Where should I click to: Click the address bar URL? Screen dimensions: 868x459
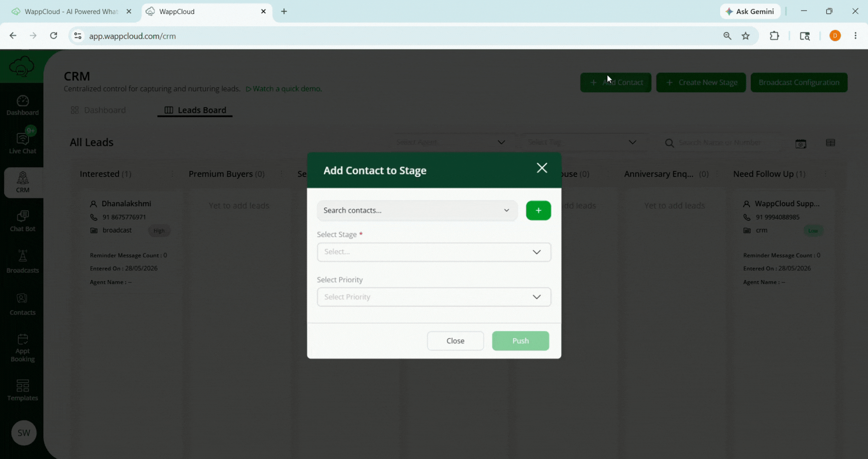point(132,36)
